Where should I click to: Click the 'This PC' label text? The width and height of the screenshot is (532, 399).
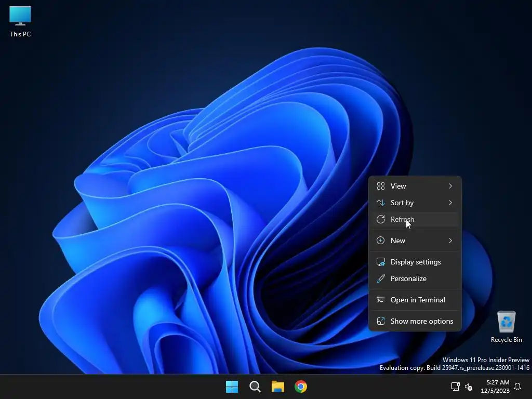[20, 34]
